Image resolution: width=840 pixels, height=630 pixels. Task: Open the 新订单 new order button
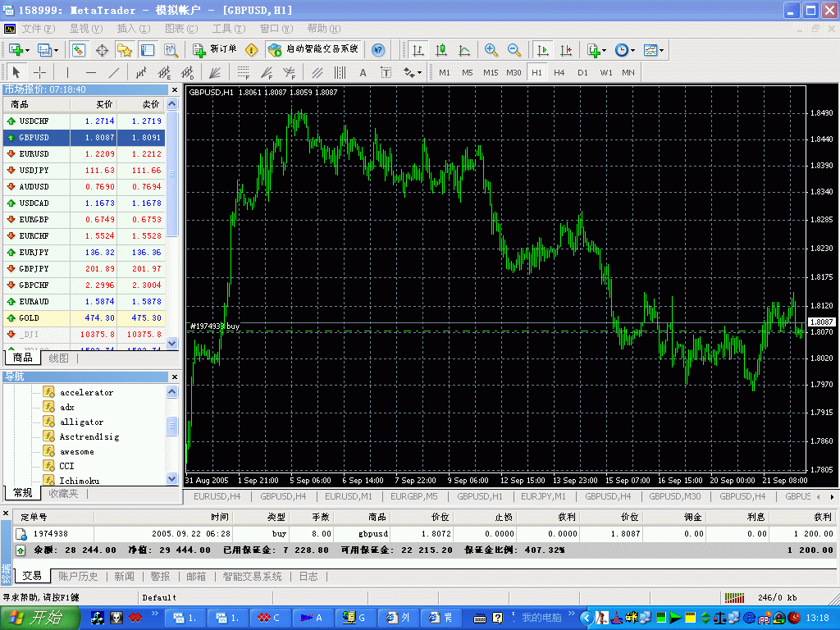coord(215,50)
